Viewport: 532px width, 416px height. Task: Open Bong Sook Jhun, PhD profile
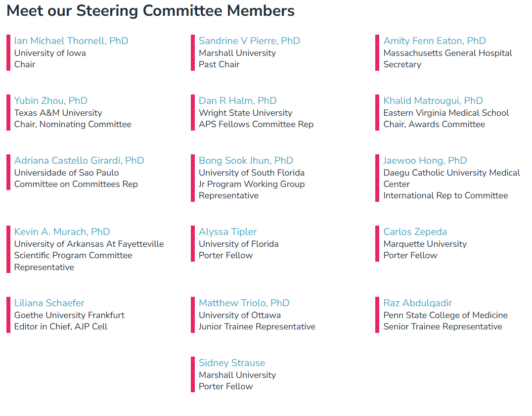coord(246,161)
